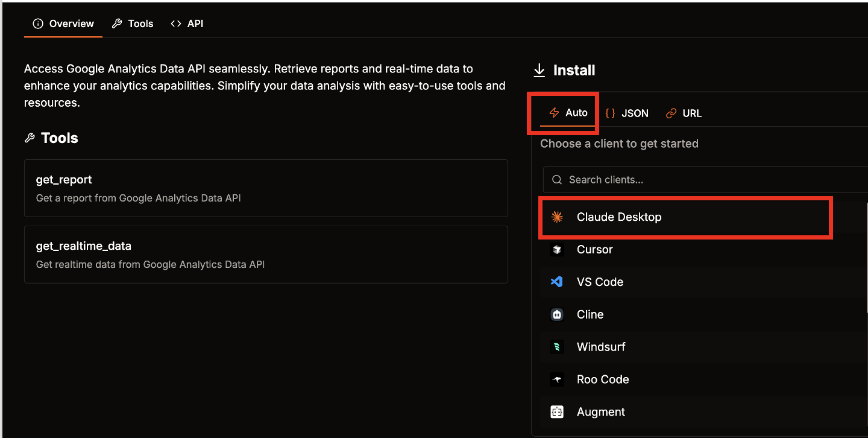
Task: Click the Cline robot icon
Action: (557, 314)
